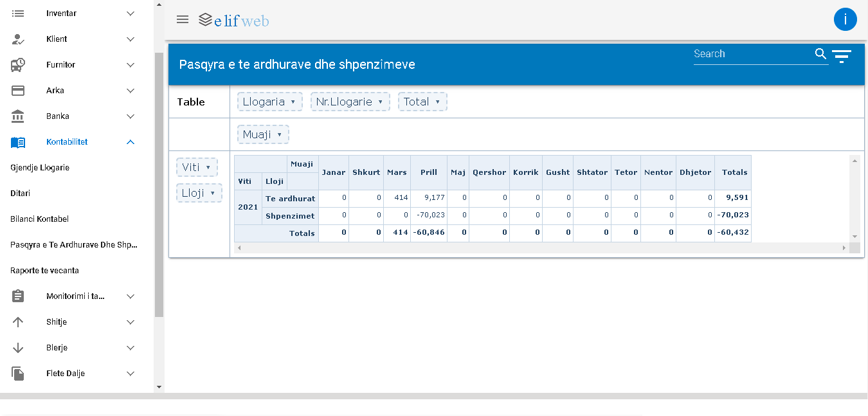Click the Prill column header

tap(429, 172)
